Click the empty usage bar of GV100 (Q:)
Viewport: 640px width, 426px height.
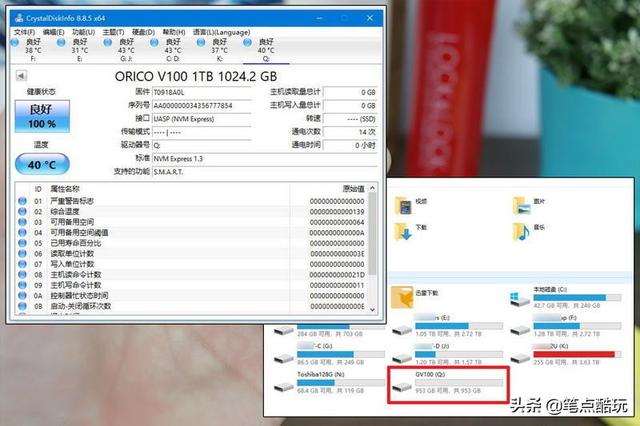coord(459,383)
